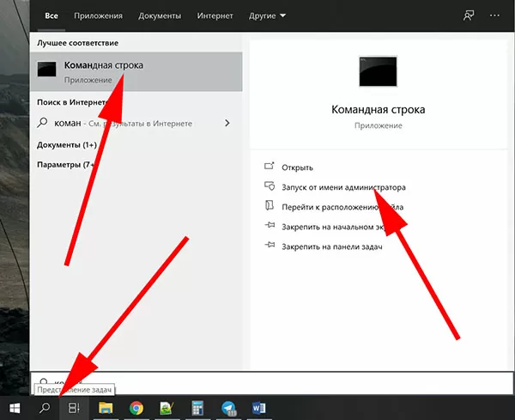Click into the search input field
Viewport: 515px width, 420px height.
[x=257, y=382]
